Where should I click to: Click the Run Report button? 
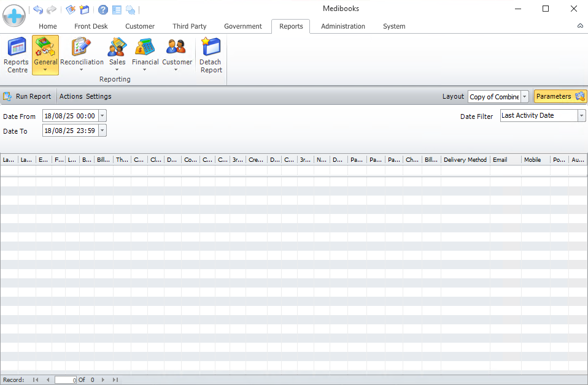pyautogui.click(x=28, y=96)
